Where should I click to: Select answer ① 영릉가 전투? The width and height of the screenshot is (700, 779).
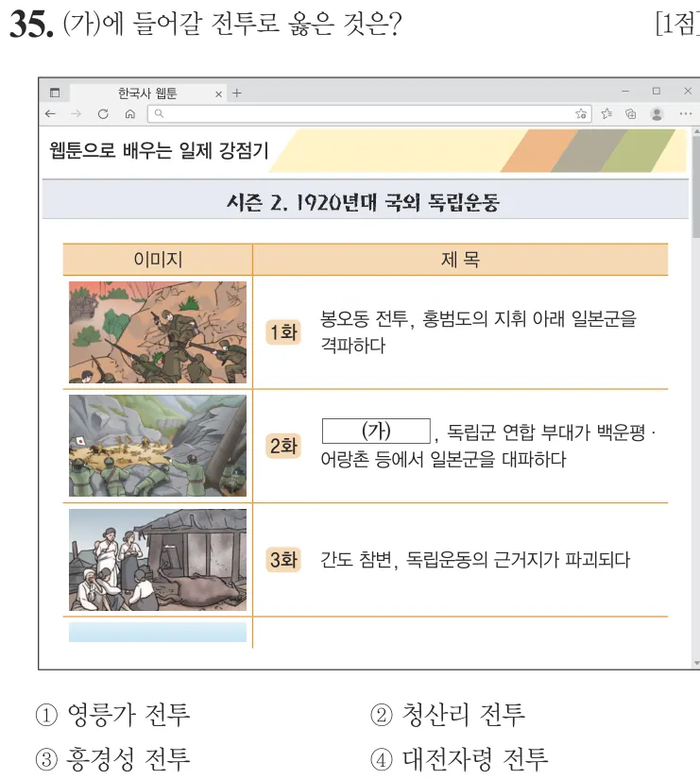[x=112, y=715]
